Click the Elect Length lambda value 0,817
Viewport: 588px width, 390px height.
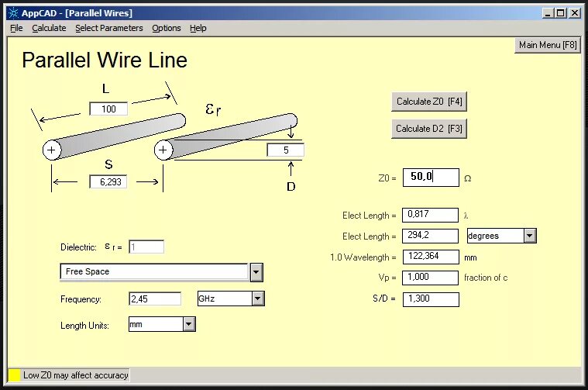[x=430, y=215]
